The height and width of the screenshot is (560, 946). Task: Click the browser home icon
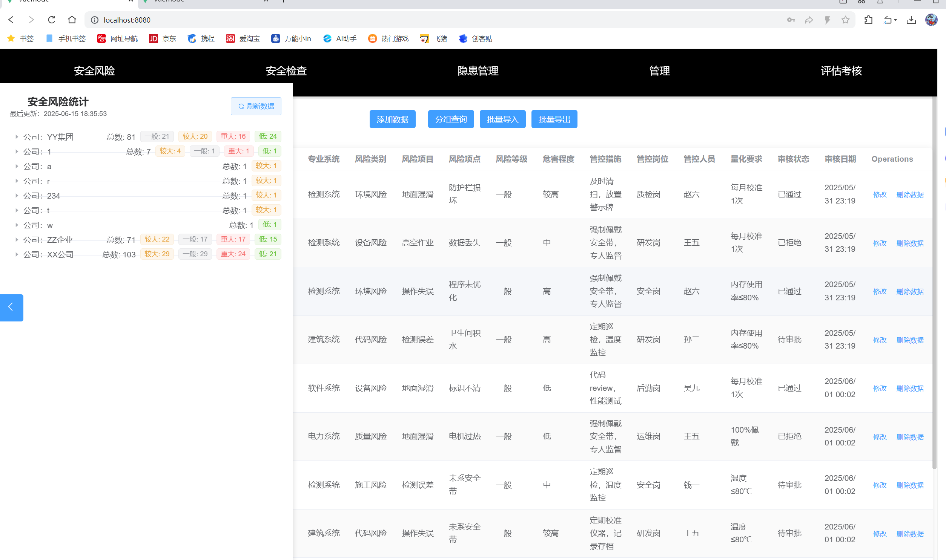click(x=72, y=20)
